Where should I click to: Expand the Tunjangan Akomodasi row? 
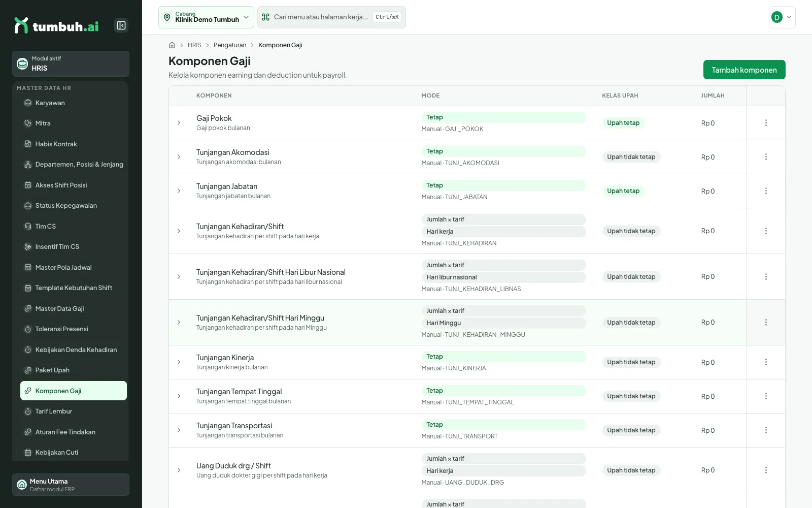pyautogui.click(x=179, y=157)
